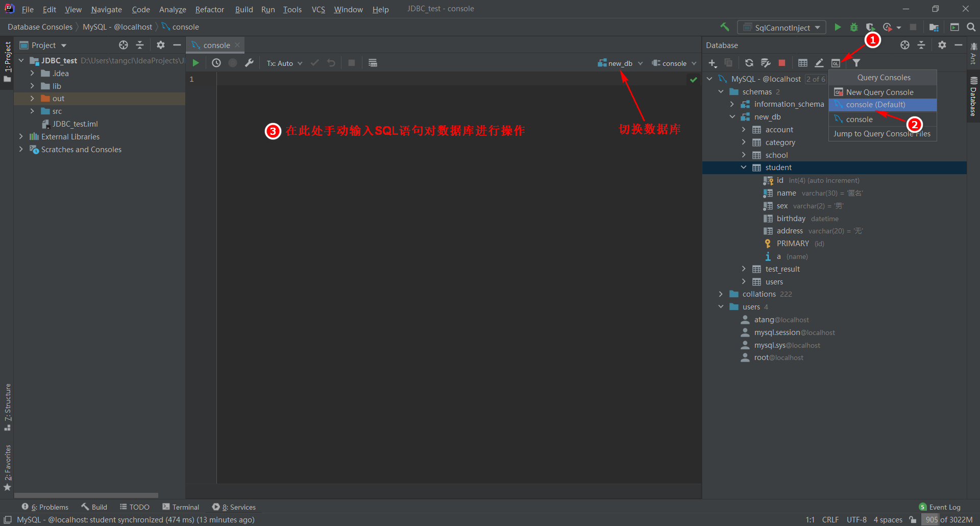Expand the .idea folder
Viewport: 980px width, 526px height.
coord(32,73)
